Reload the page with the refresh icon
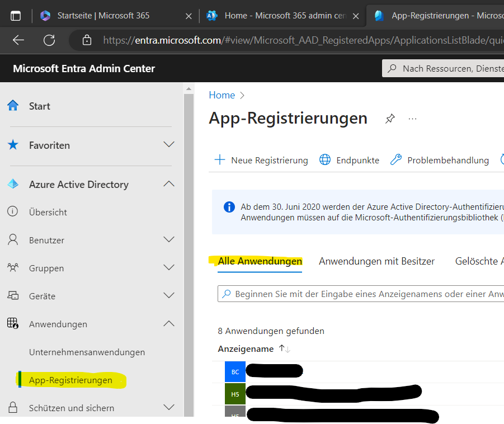Screen dimensions: 504x424 [x=49, y=40]
